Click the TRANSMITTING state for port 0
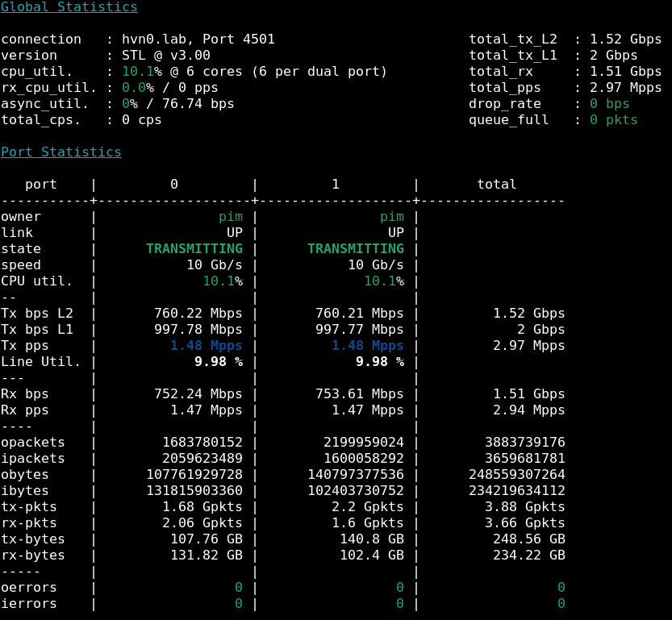 pyautogui.click(x=194, y=249)
